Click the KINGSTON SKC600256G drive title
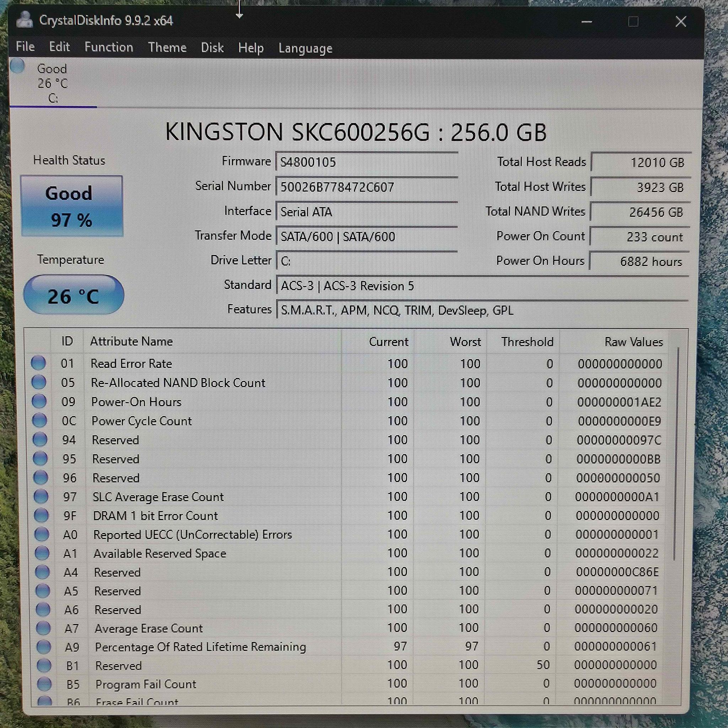The width and height of the screenshot is (728, 728). [356, 132]
